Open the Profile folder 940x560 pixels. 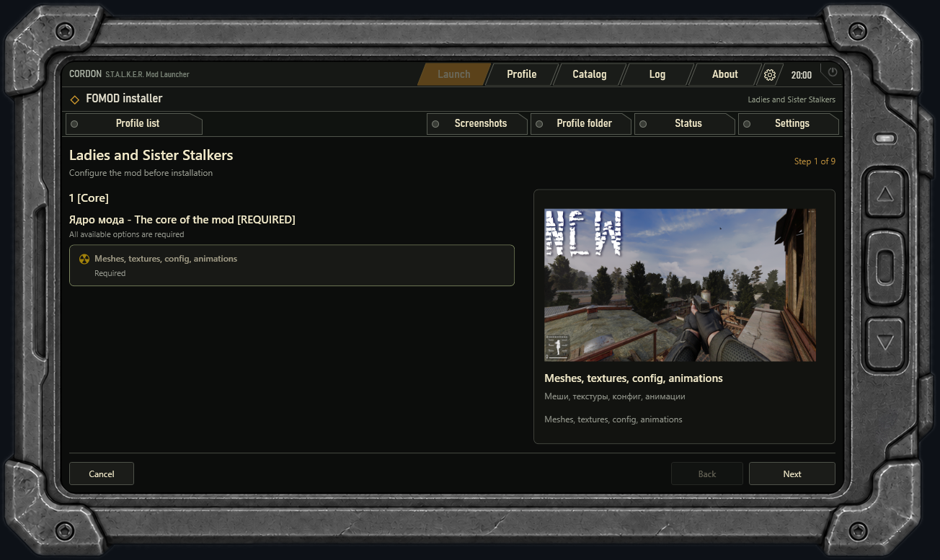(x=581, y=124)
